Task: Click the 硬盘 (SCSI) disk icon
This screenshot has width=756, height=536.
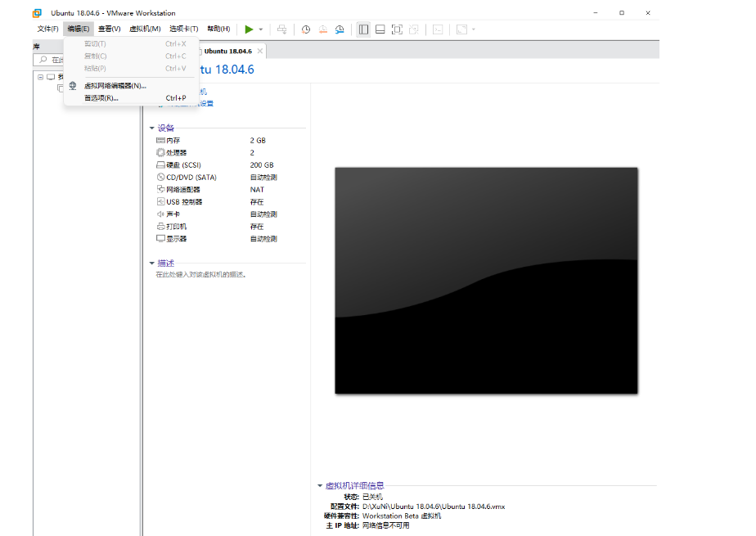Action: [x=160, y=164]
